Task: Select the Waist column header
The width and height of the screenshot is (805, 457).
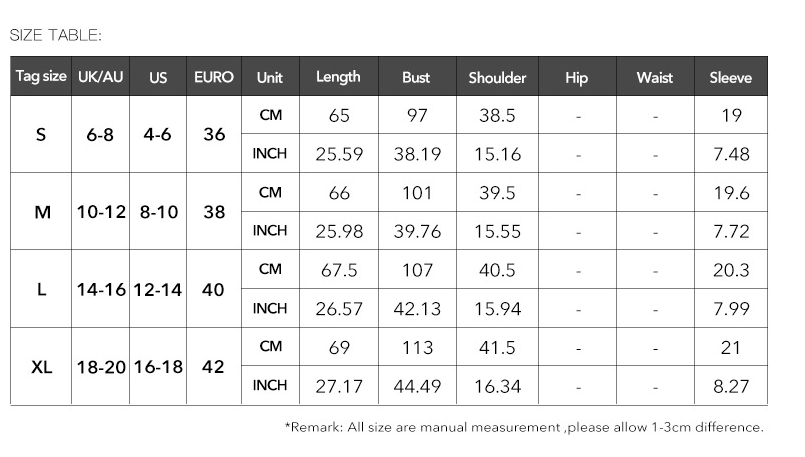Action: click(x=654, y=77)
